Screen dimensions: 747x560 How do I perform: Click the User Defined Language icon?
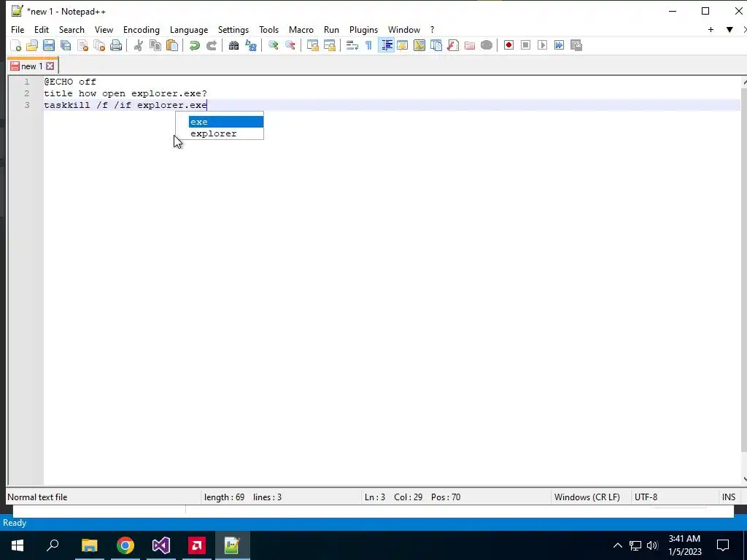coord(403,45)
